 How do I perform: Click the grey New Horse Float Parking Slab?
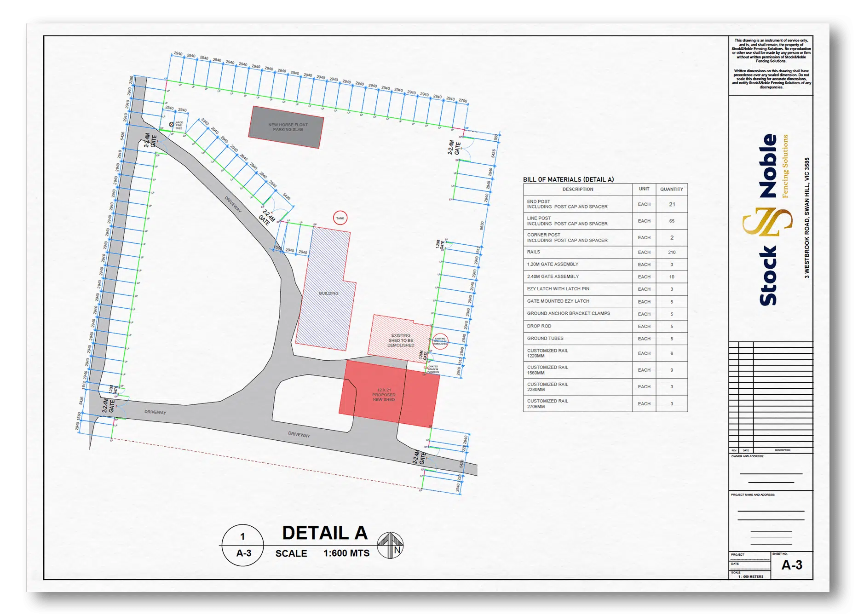(286, 127)
